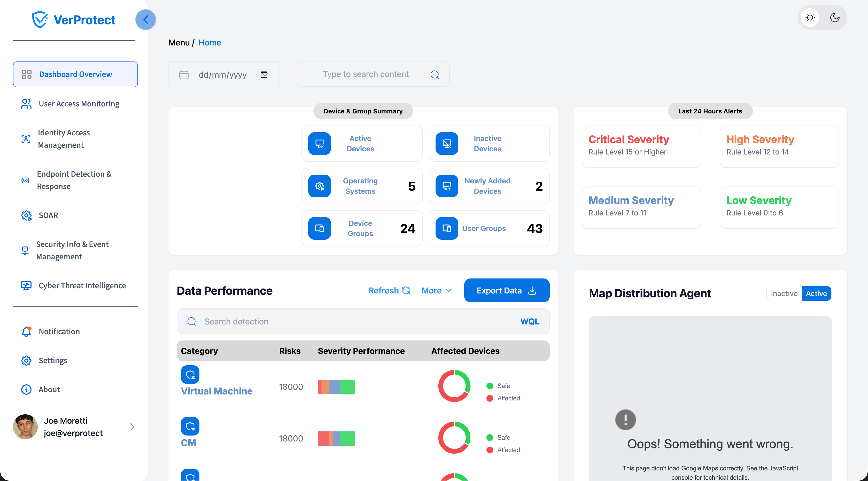Click the About info icon

tap(26, 389)
